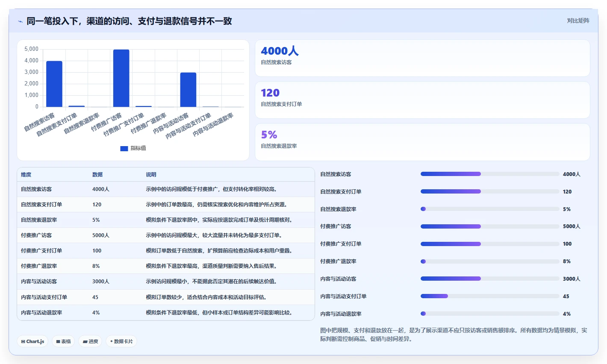Viewport: 607px width, 364px height.
Task: Click the 内容与活动访客 progress bar
Action: pos(490,279)
